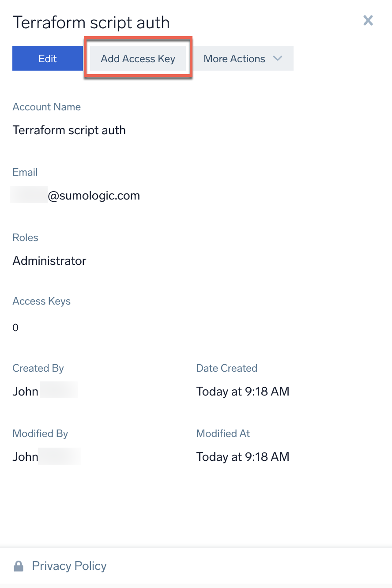Click the chevron on More Actions
The height and width of the screenshot is (588, 392).
coord(278,58)
